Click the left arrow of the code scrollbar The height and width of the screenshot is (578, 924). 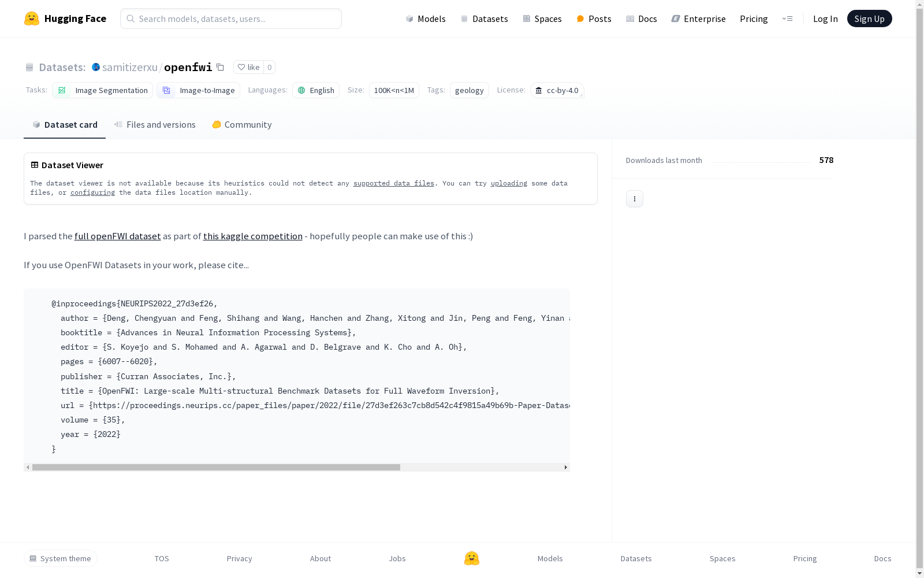click(x=28, y=467)
